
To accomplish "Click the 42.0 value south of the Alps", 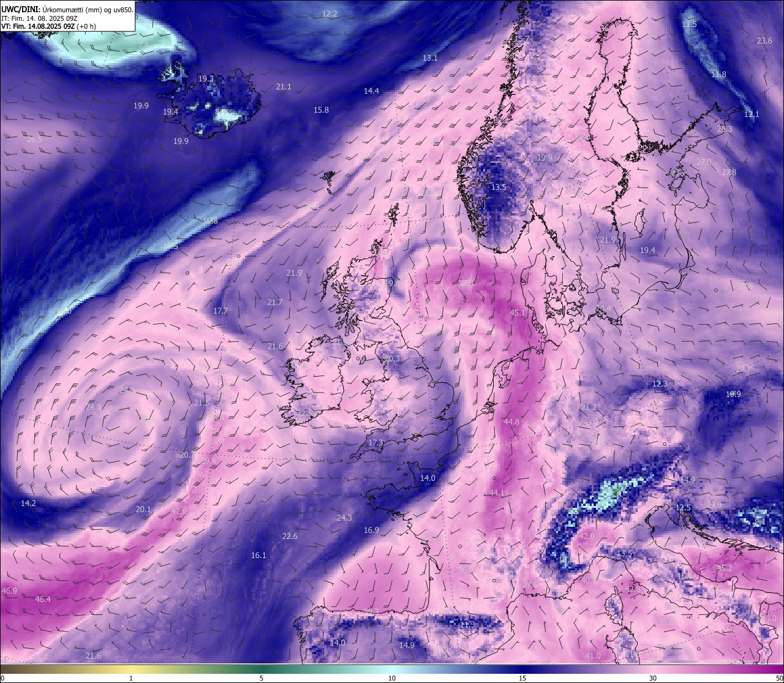I will (586, 536).
